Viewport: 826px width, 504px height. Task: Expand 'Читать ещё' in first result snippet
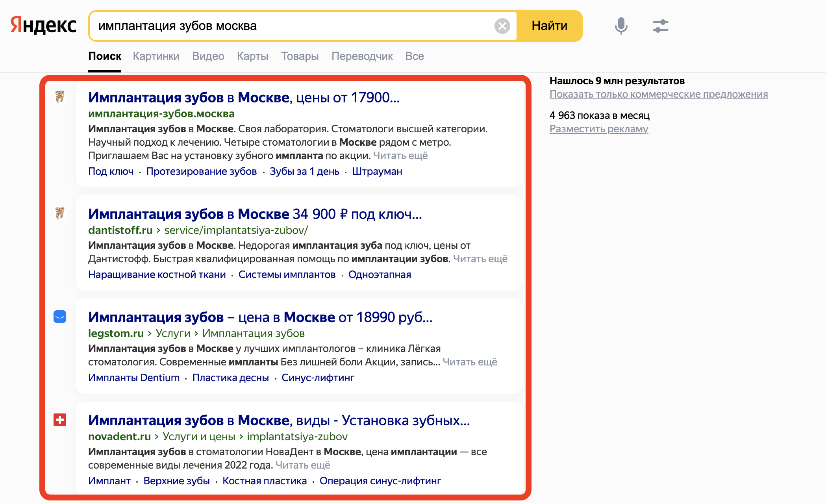(400, 156)
